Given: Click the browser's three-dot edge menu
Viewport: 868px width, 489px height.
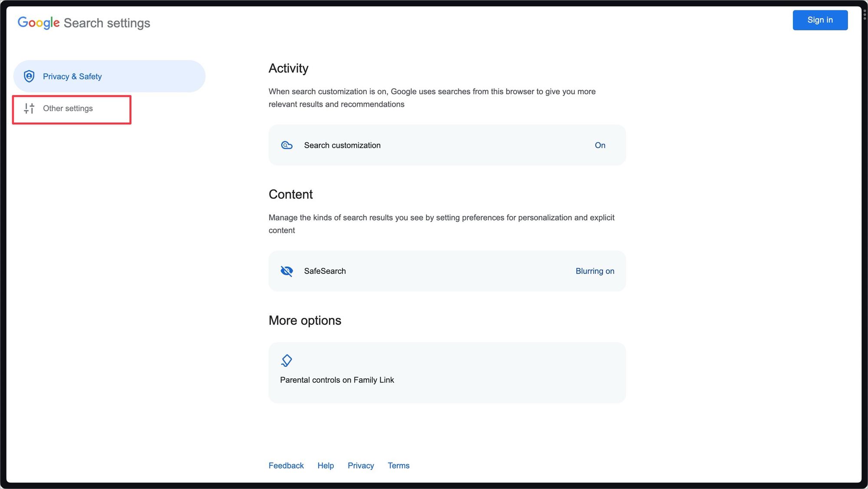Looking at the screenshot, I should click(x=865, y=14).
